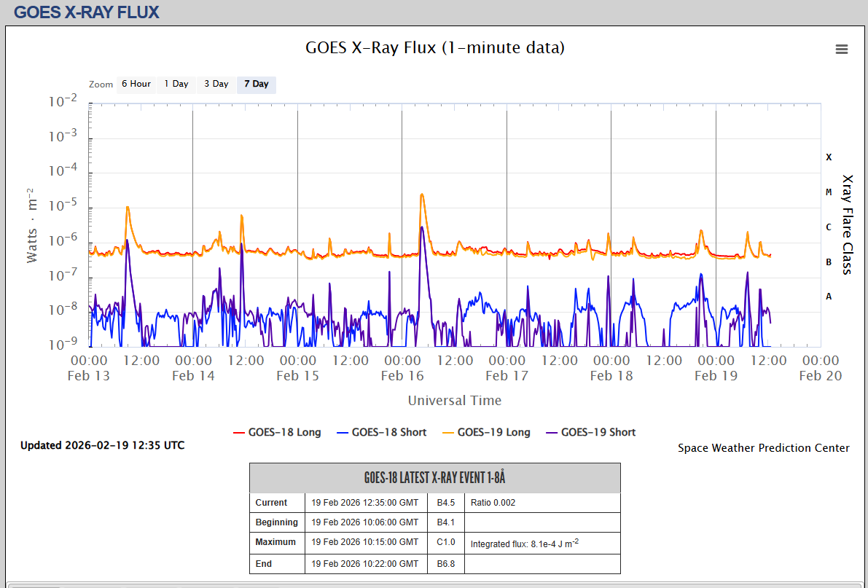The height and width of the screenshot is (588, 868).
Task: Click the orange flare peak on Feb 13
Action: click(128, 208)
